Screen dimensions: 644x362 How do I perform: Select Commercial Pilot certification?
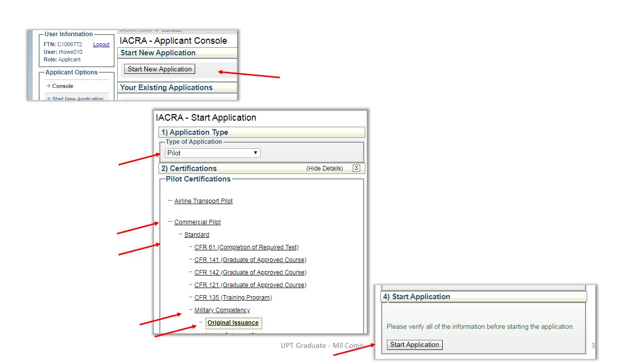pyautogui.click(x=197, y=222)
